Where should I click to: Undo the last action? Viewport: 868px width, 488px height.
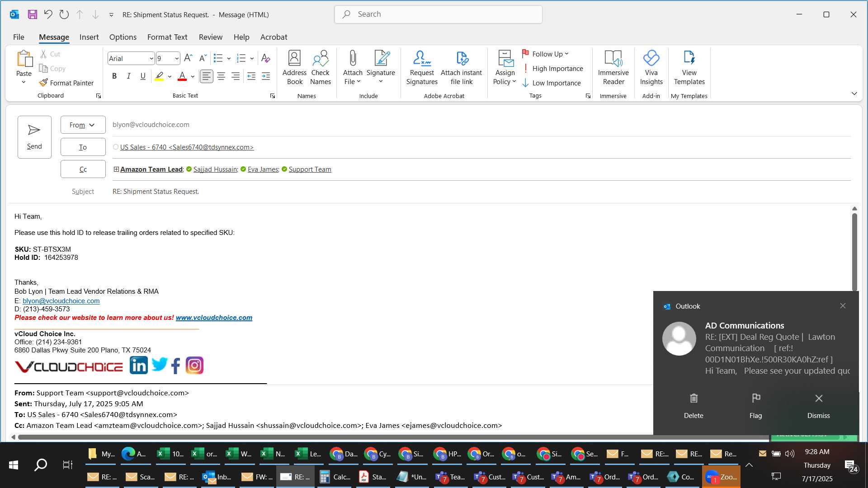coord(48,14)
